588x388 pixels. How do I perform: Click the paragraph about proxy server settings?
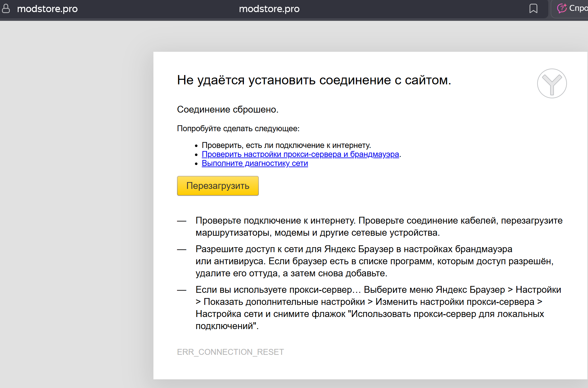(x=378, y=308)
